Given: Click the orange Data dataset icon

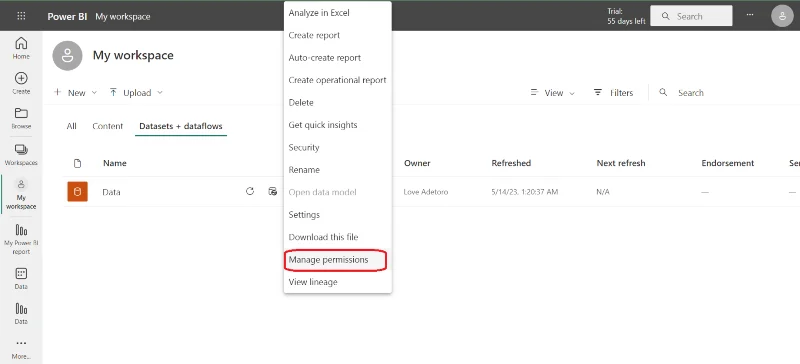Looking at the screenshot, I should pyautogui.click(x=78, y=192).
